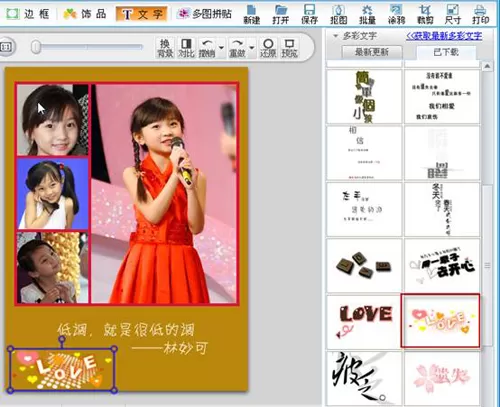Select the 我们相爱 text art thumbnail
Image resolution: width=500 pixels, height=407 pixels.
tap(442, 97)
